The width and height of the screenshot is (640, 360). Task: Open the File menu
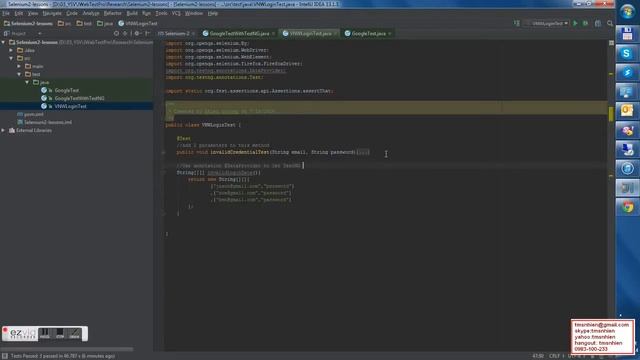click(6, 13)
